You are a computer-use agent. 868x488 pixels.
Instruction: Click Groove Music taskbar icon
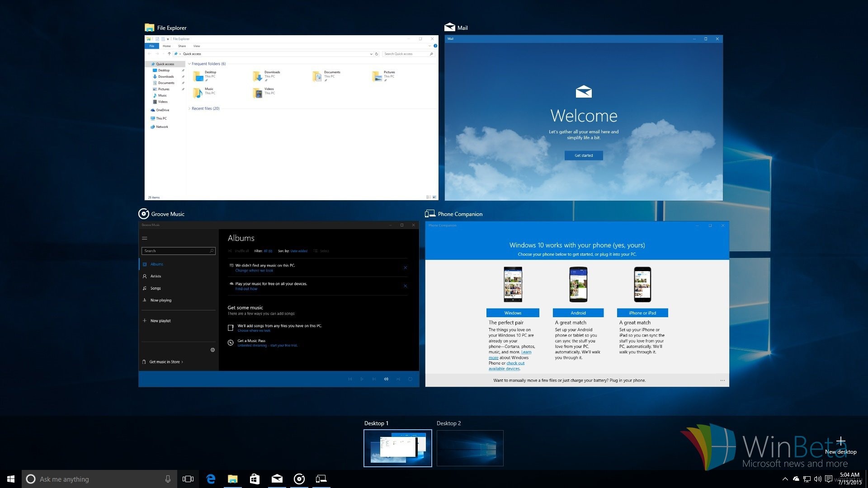point(299,479)
